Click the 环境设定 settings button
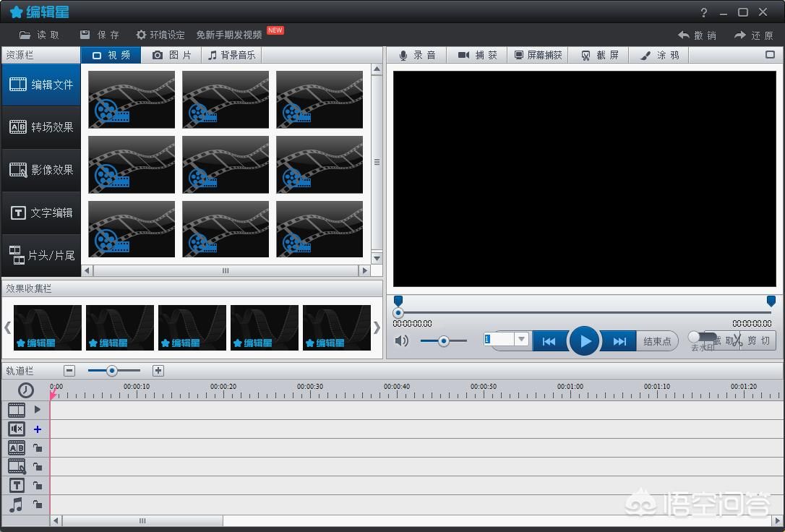The image size is (785, 532). (x=160, y=35)
